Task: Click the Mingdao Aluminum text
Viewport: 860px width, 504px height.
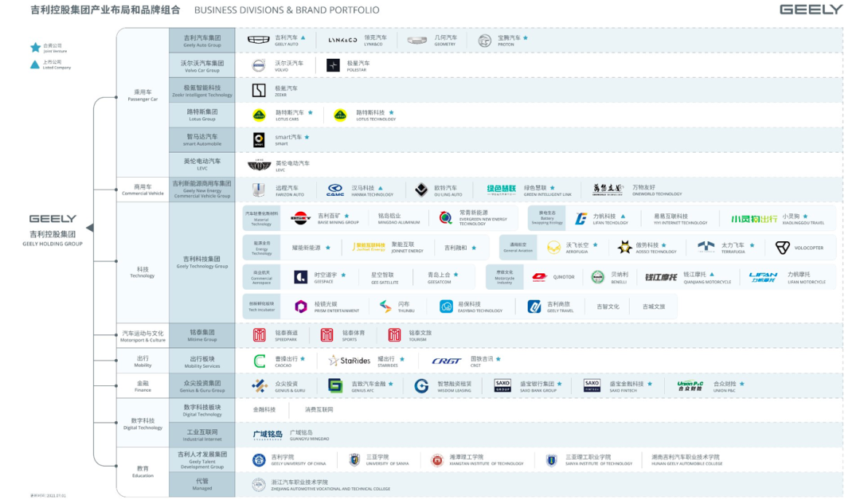Action: [399, 219]
